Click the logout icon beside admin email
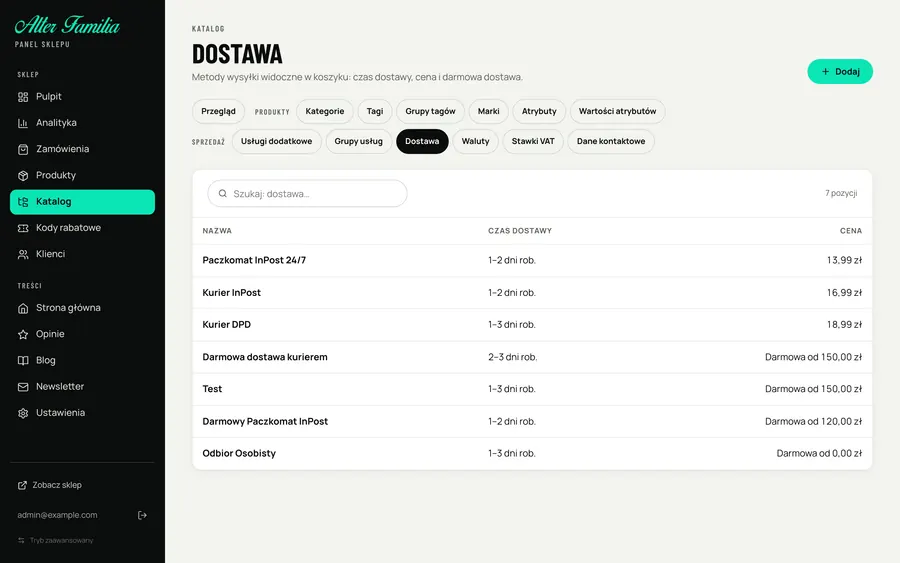This screenshot has height=563, width=900. click(142, 515)
